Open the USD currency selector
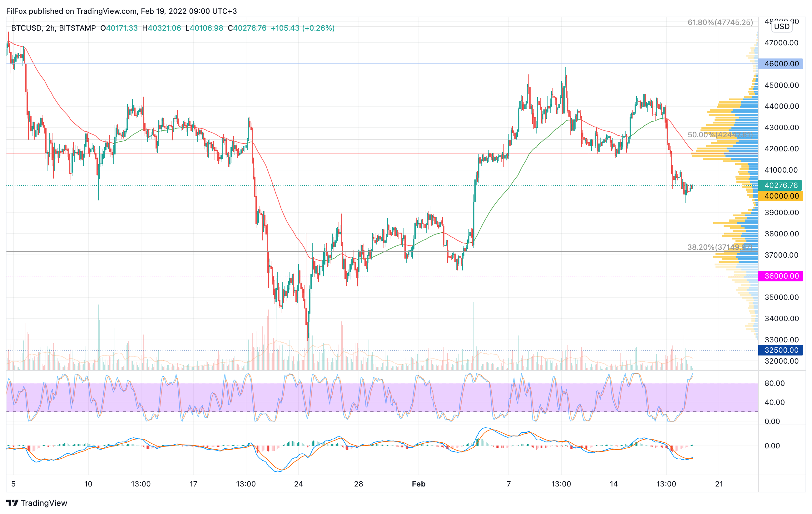Image resolution: width=812 pixels, height=514 pixels. tap(782, 27)
